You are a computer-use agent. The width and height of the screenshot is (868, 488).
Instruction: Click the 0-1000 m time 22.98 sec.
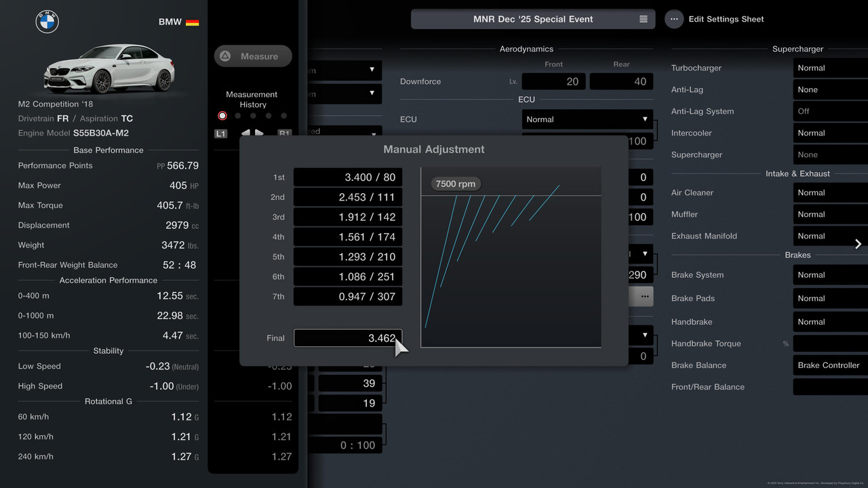[178, 315]
